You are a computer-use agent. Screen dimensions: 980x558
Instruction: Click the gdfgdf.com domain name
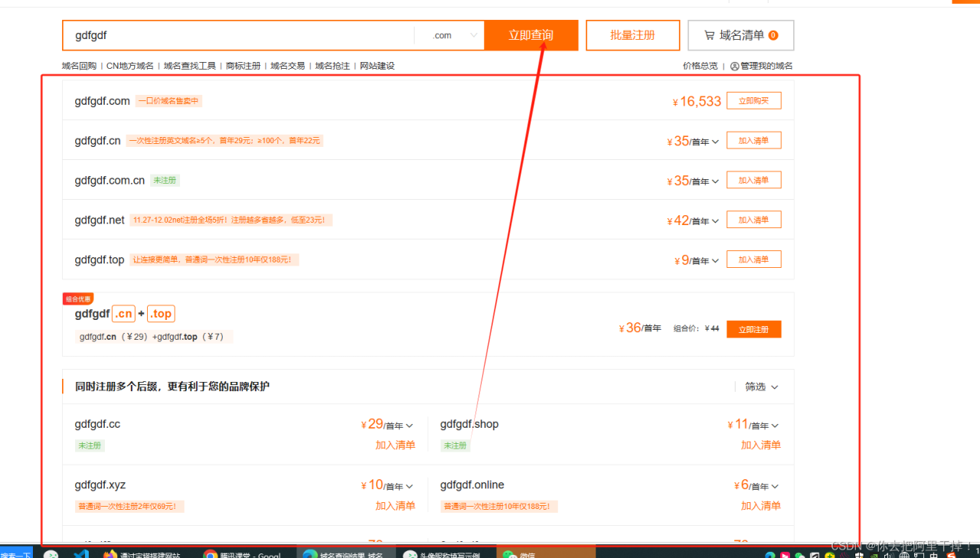(103, 101)
